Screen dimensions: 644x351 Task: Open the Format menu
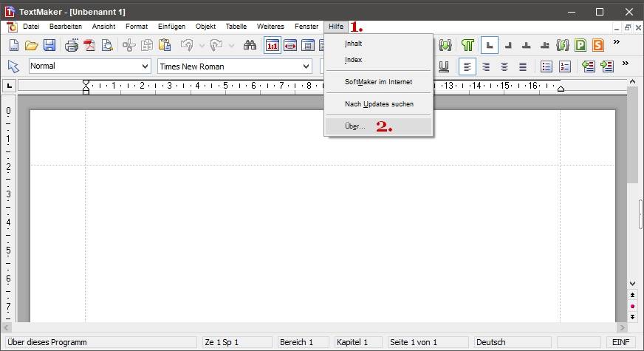137,27
